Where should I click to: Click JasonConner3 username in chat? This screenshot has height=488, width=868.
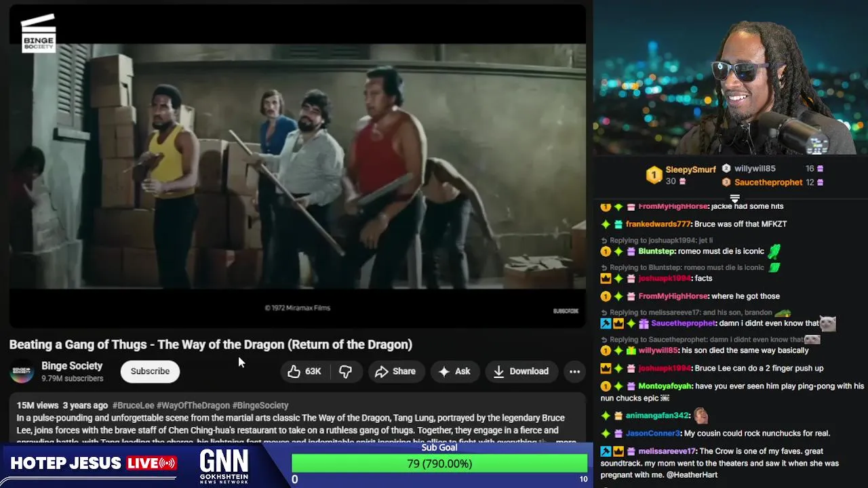pyautogui.click(x=652, y=433)
